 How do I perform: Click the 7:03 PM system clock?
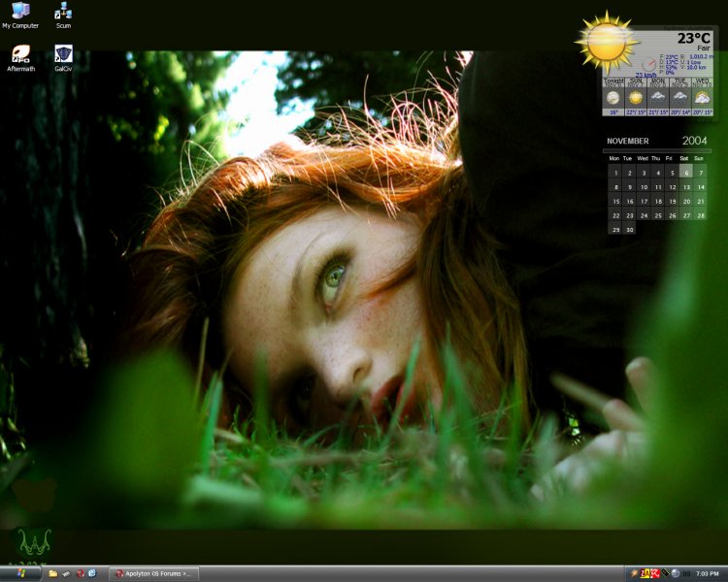[x=708, y=574]
